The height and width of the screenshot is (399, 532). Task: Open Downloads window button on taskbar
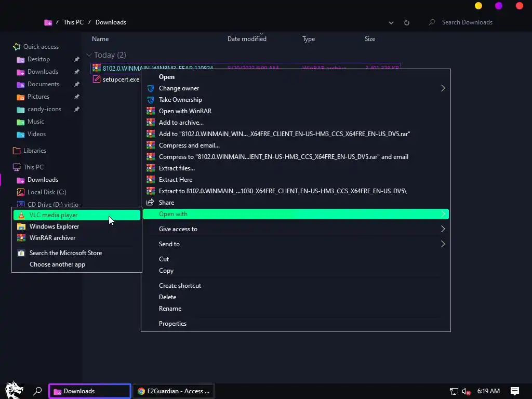[90, 391]
